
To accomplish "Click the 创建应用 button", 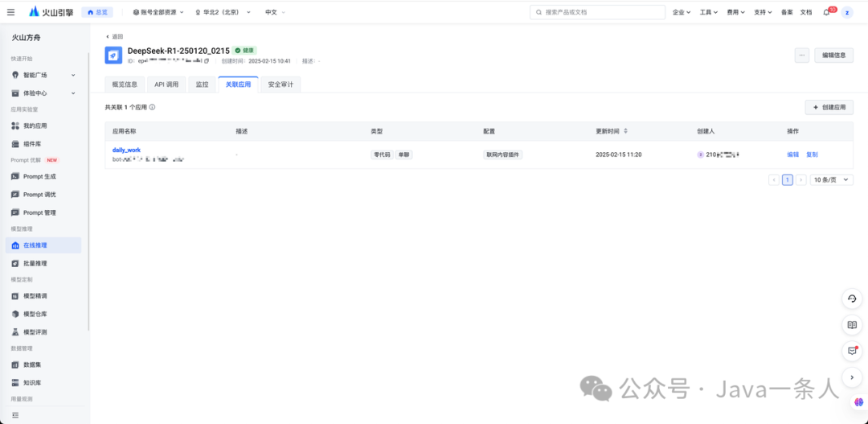I will click(x=829, y=108).
